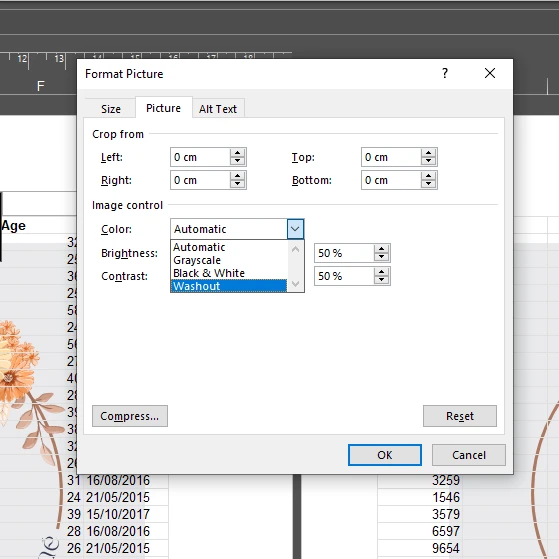Select the Picture tab
This screenshot has width=559, height=559.
click(x=164, y=108)
